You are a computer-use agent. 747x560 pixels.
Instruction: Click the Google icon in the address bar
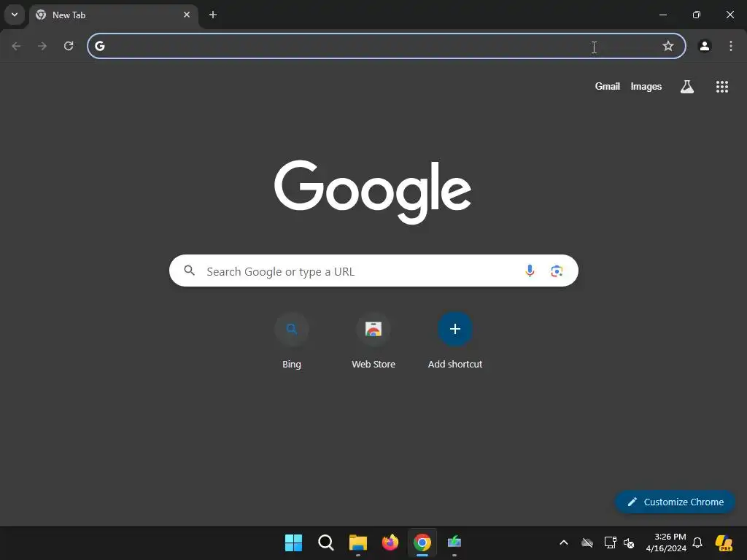coord(99,46)
